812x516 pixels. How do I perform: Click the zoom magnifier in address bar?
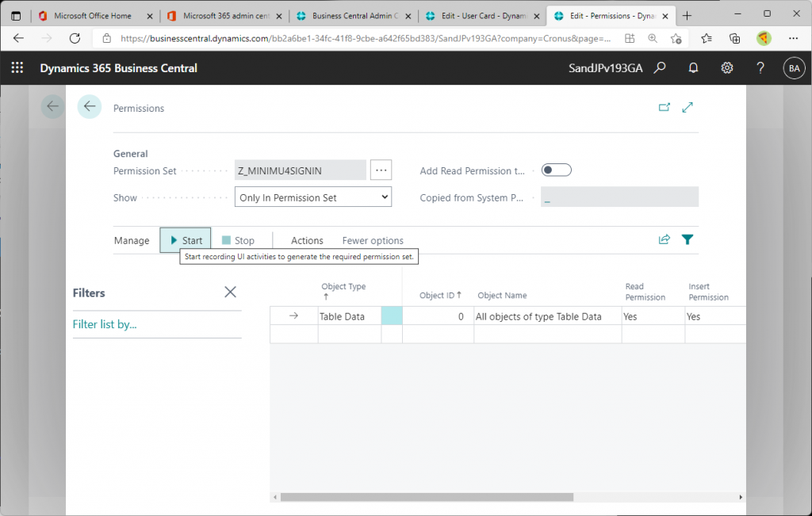653,38
